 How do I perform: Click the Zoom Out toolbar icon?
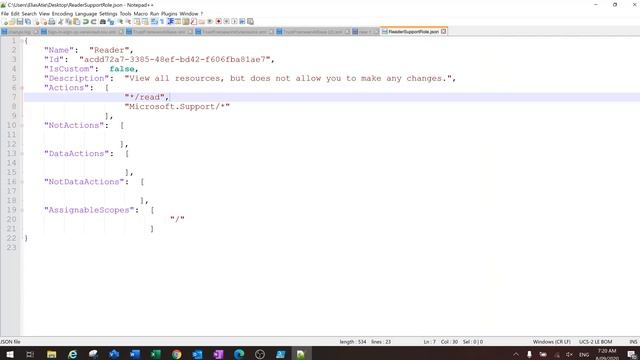coord(129,22)
